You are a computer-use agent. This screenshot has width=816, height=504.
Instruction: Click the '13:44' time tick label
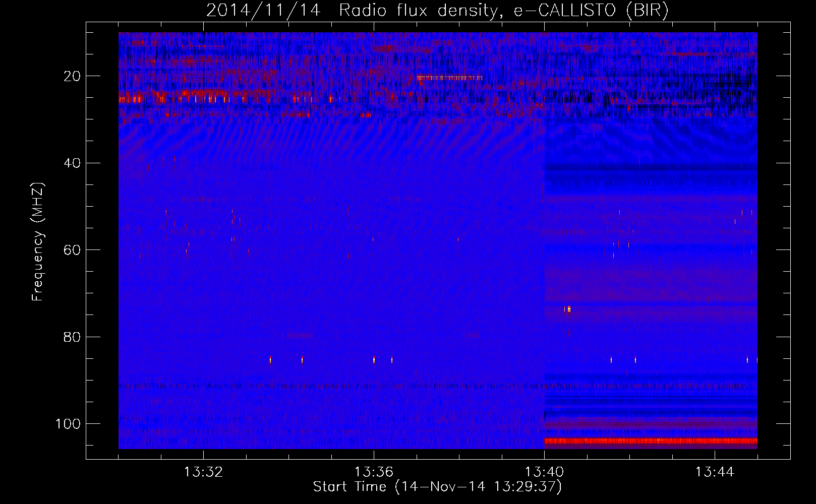[x=715, y=472]
